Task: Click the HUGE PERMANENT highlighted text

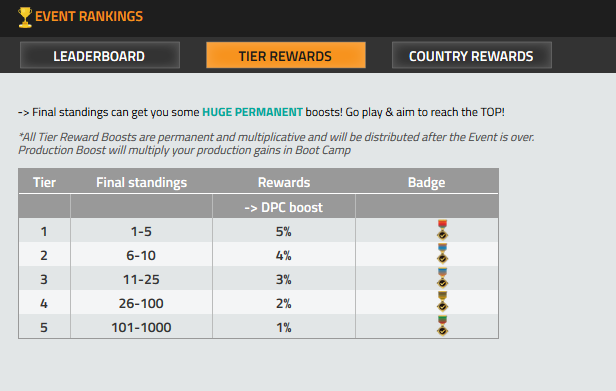Action: click(252, 112)
